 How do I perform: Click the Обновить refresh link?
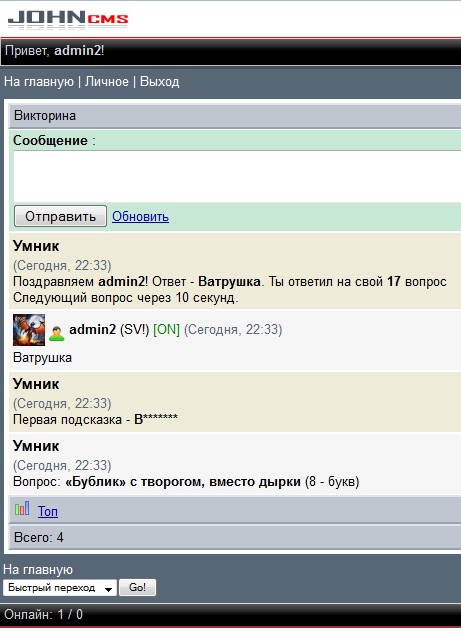[x=140, y=217]
